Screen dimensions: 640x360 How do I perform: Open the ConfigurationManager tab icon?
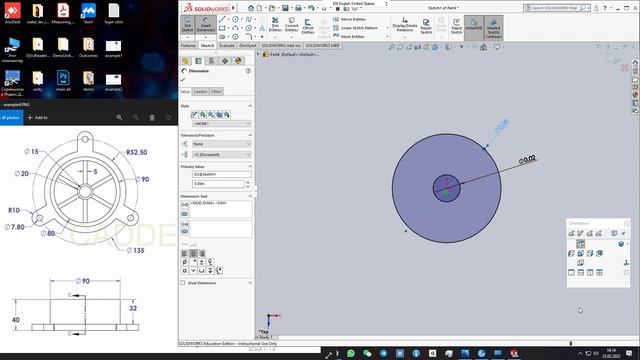[211, 61]
